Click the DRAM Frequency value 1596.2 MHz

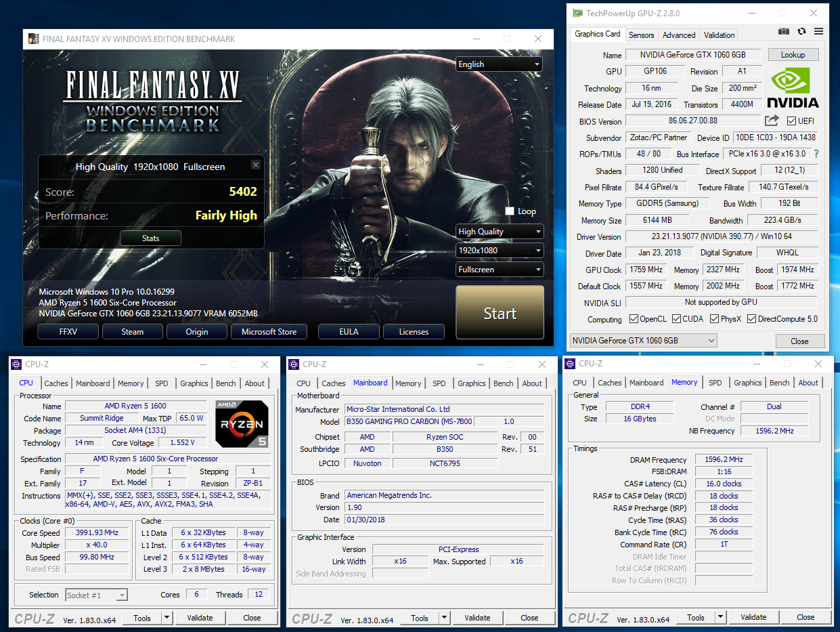pos(723,460)
